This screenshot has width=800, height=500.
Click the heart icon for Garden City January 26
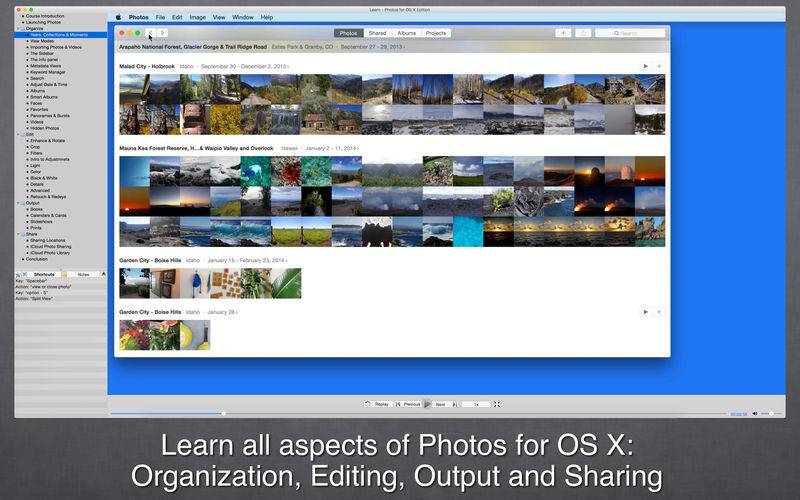click(659, 312)
